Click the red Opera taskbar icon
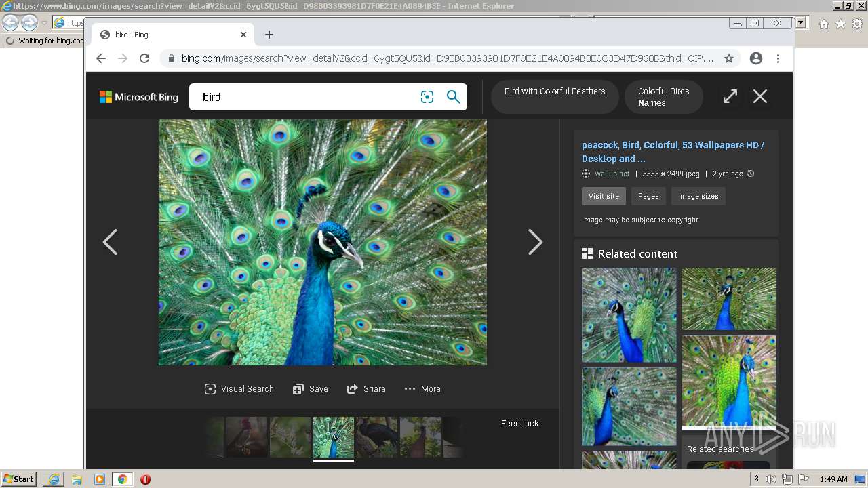This screenshot has width=868, height=488. (145, 479)
